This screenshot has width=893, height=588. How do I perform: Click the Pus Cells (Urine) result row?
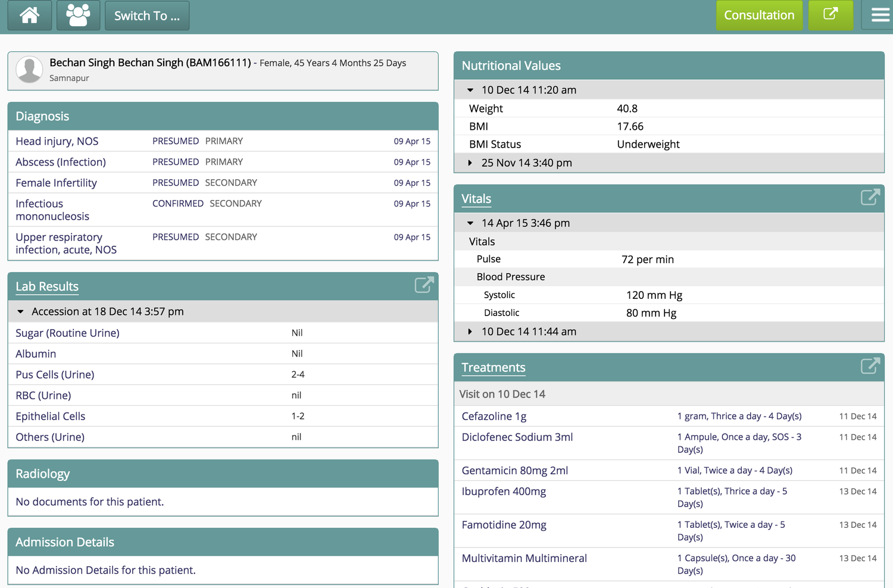(223, 374)
